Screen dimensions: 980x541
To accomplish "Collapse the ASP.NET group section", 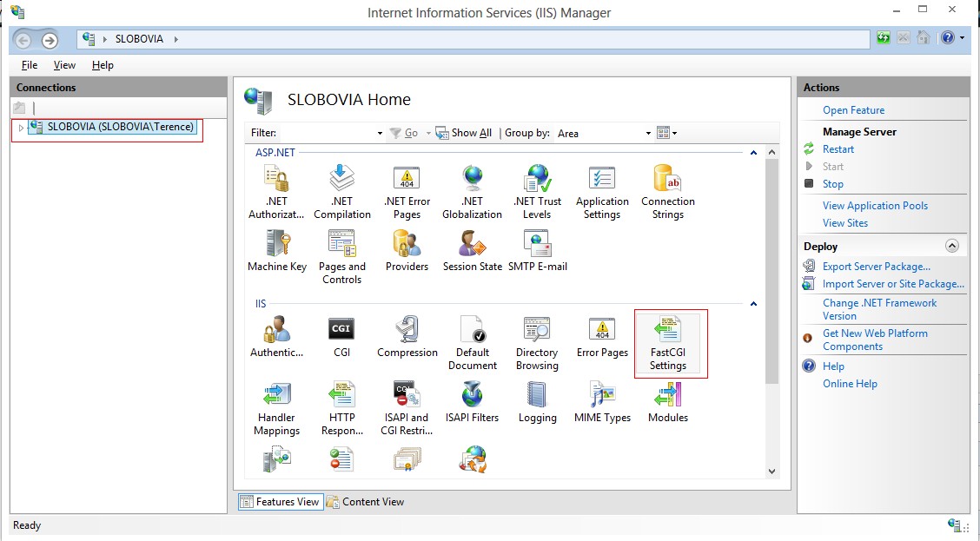I will pos(753,153).
